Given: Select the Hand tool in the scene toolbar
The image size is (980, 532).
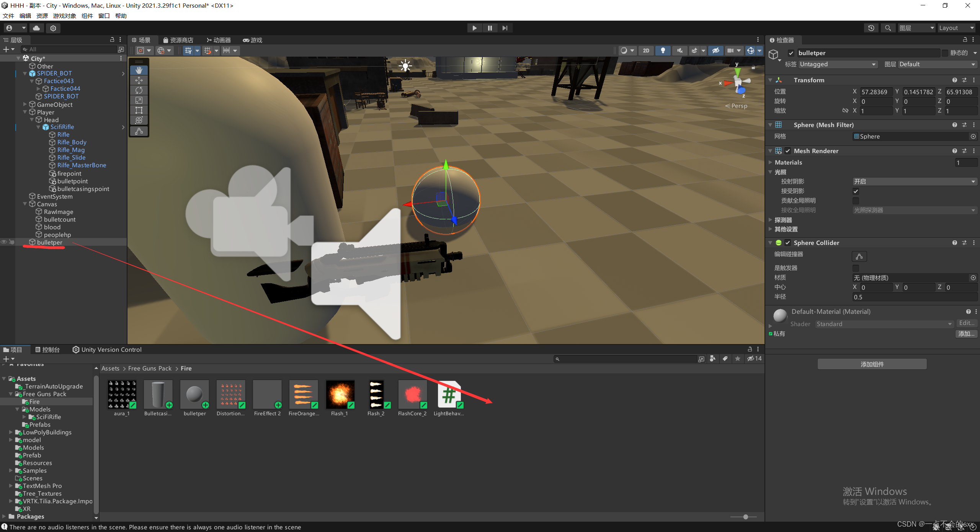Looking at the screenshot, I should (139, 70).
